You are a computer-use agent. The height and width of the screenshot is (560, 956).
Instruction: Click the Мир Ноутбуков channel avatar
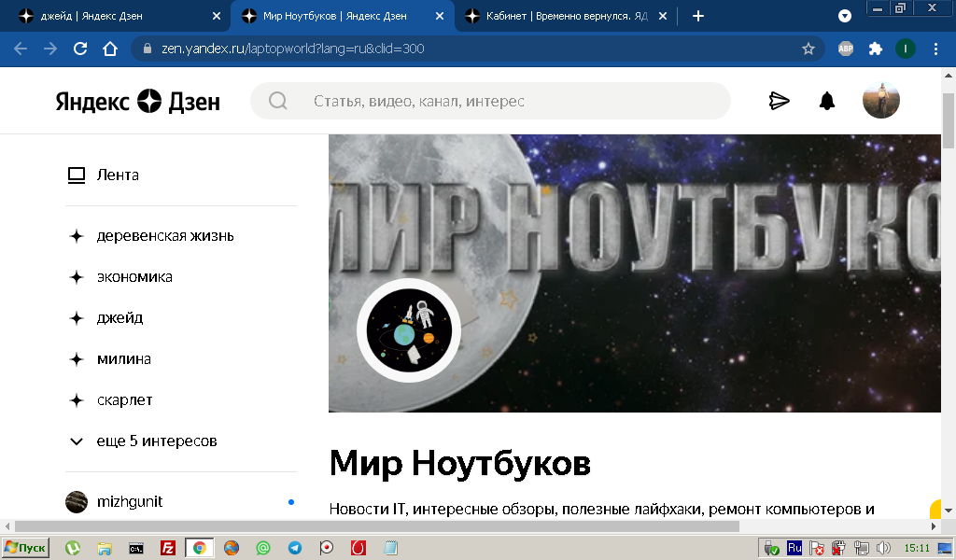click(x=409, y=330)
